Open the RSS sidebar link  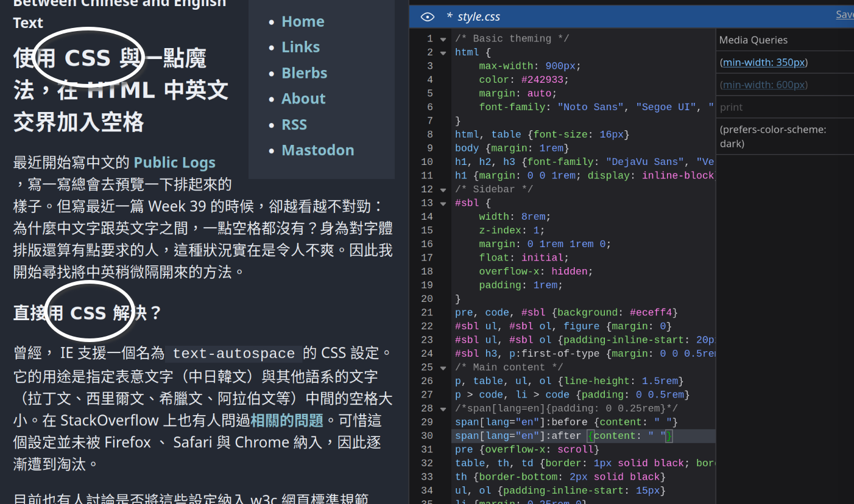coord(294,125)
